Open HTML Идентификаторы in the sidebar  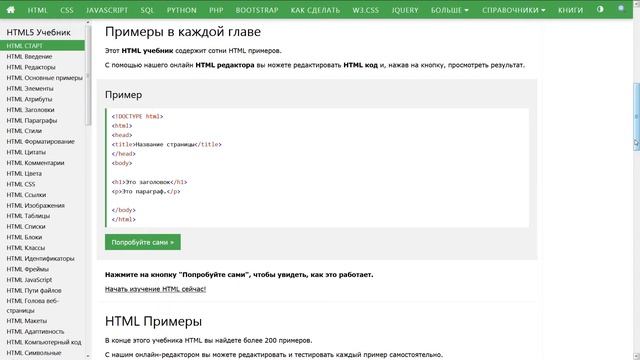tap(40, 258)
